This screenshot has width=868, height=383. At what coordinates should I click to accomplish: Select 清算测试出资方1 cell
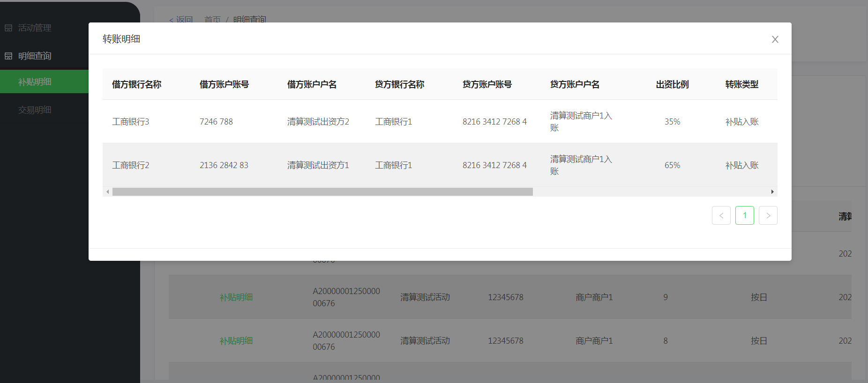pyautogui.click(x=318, y=165)
